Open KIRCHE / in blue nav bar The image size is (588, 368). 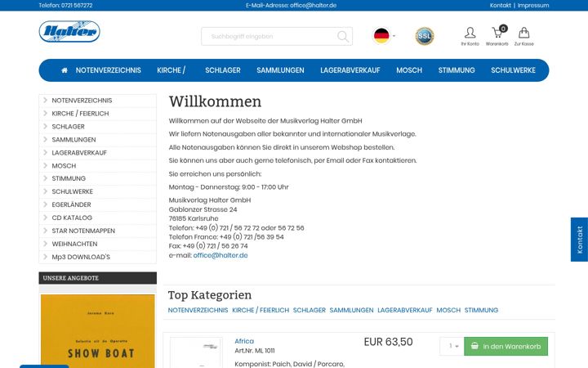(x=171, y=70)
